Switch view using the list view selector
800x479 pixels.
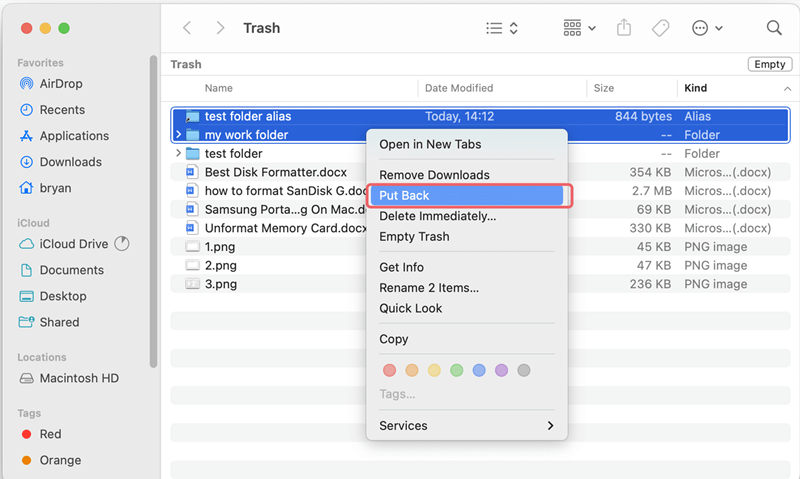(501, 28)
